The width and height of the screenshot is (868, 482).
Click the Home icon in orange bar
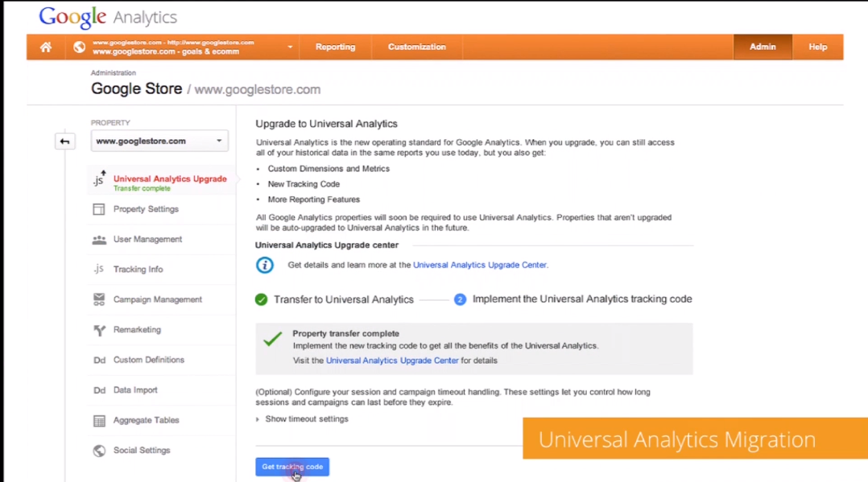(x=46, y=47)
